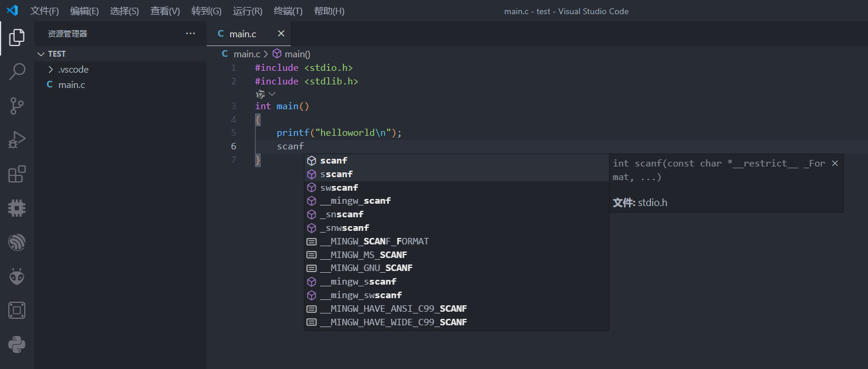Open the explorer more actions (...) button
The height and width of the screenshot is (369, 868).
tap(190, 34)
